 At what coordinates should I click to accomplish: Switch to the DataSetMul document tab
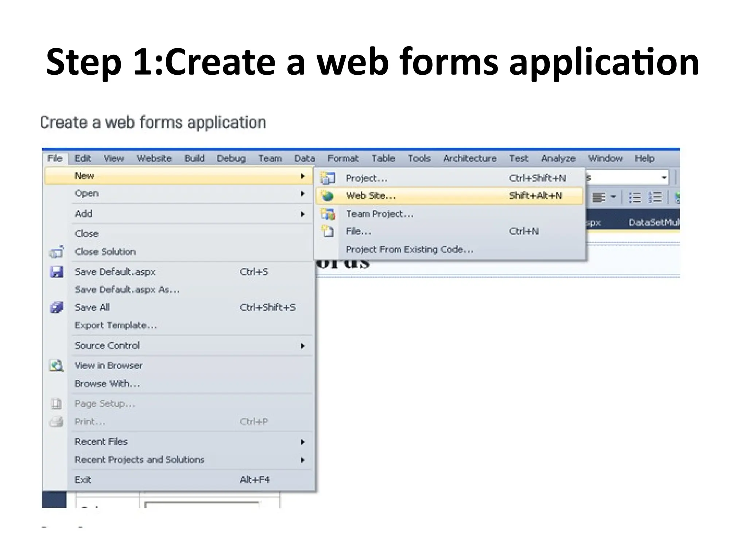[x=654, y=222]
